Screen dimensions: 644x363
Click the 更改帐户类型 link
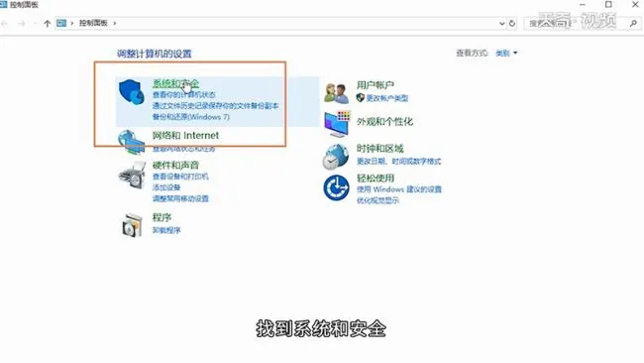tap(386, 98)
